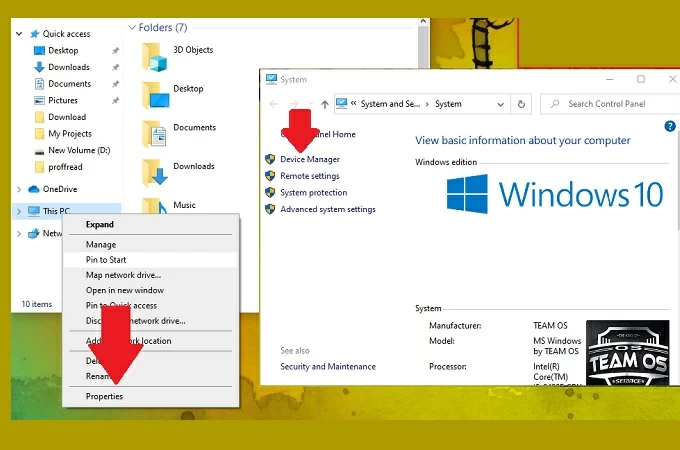The width and height of the screenshot is (680, 450).
Task: Click the up arrow navigation icon
Action: [325, 104]
